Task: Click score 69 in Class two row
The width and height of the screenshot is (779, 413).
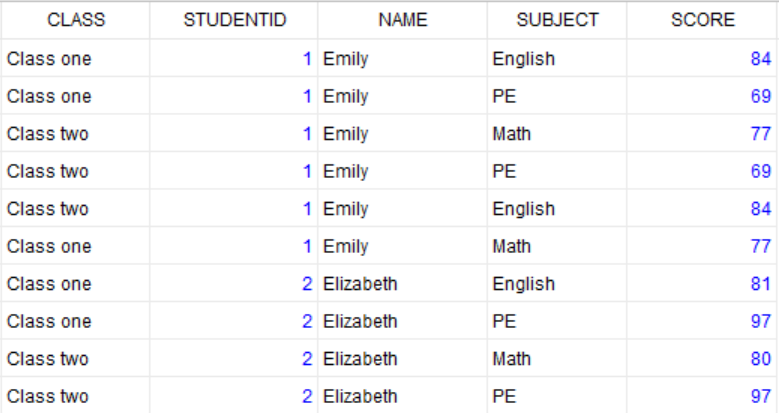Action: tap(702, 171)
